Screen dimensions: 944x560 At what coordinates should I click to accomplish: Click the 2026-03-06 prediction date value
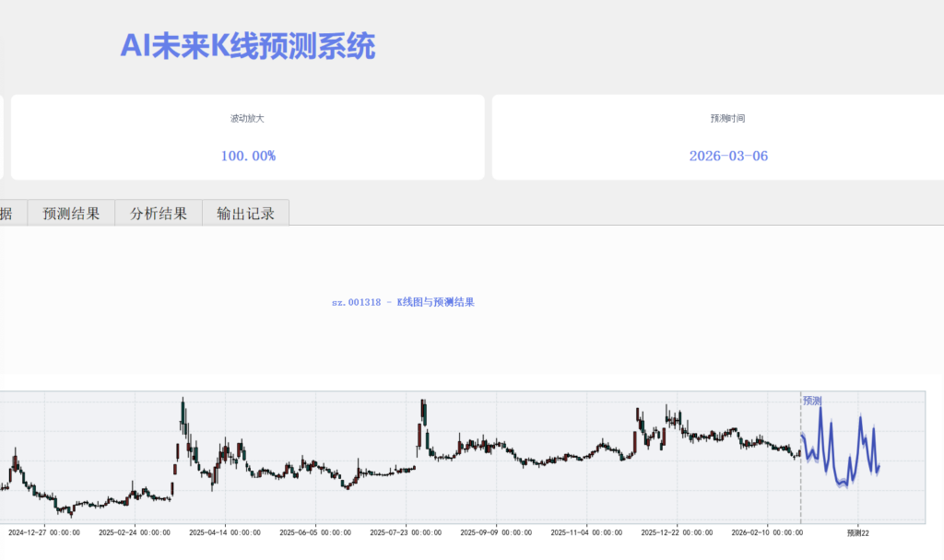(x=728, y=156)
